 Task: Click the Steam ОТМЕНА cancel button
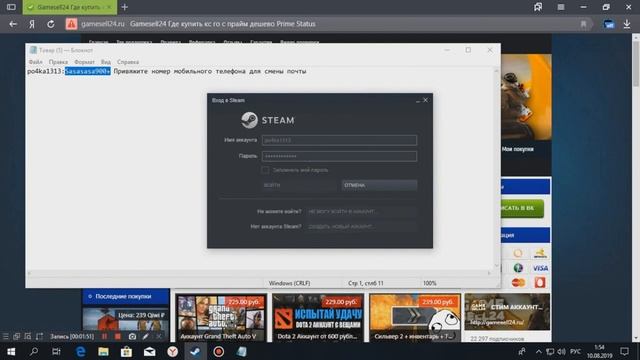[379, 185]
